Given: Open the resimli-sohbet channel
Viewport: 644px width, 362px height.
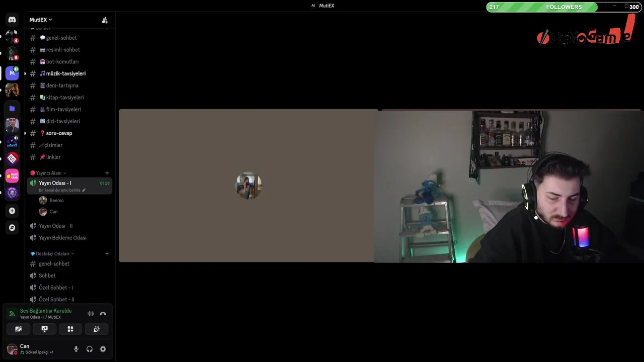Looking at the screenshot, I should tap(69, 50).
